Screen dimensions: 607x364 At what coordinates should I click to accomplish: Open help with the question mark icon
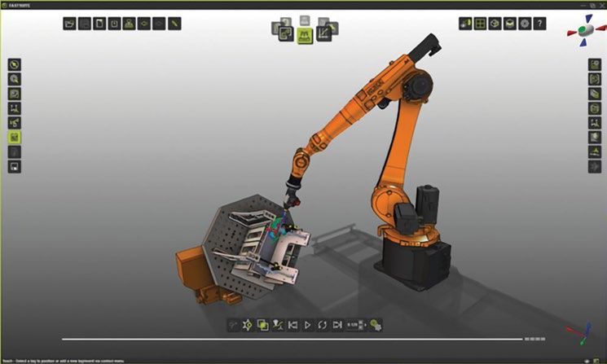[539, 24]
